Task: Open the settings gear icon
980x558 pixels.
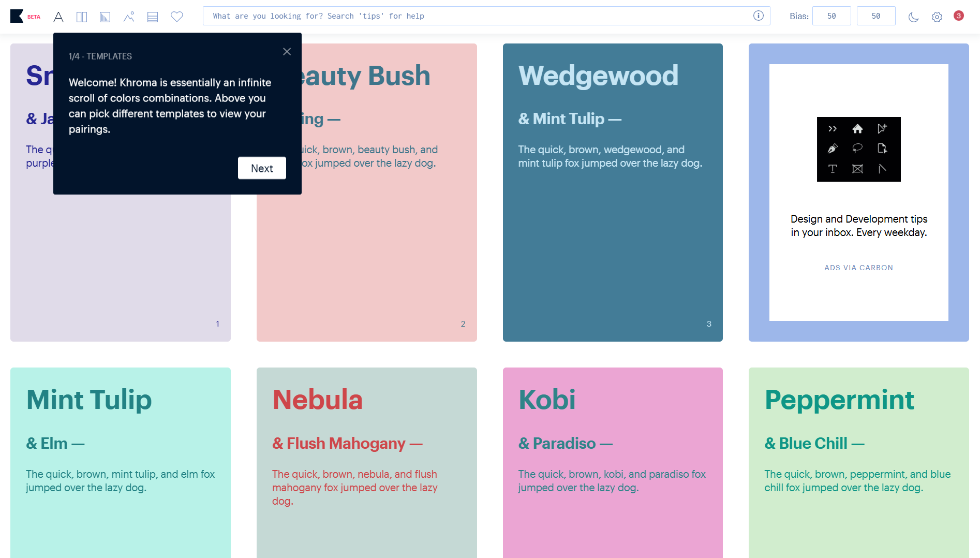Action: pos(937,17)
